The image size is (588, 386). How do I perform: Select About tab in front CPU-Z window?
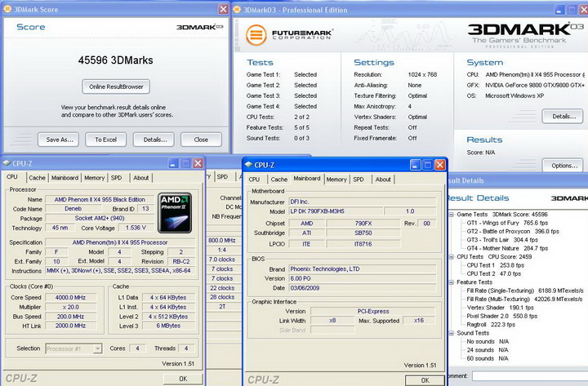[x=383, y=180]
